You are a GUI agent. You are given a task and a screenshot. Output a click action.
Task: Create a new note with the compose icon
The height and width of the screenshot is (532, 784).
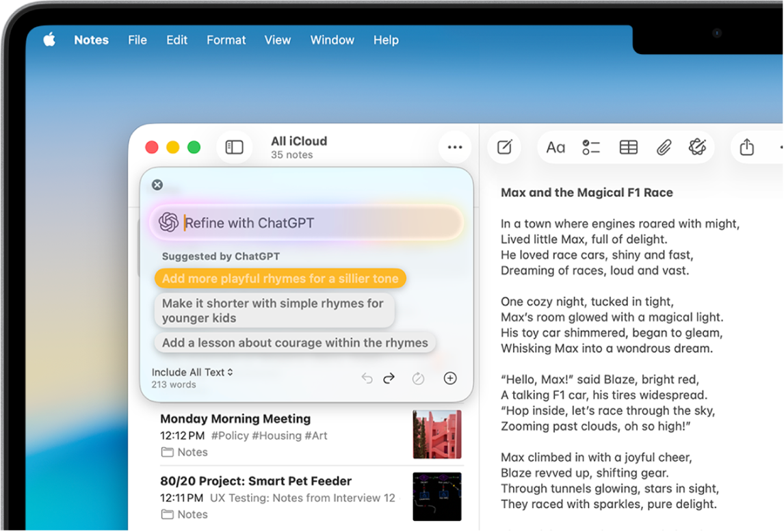(504, 147)
